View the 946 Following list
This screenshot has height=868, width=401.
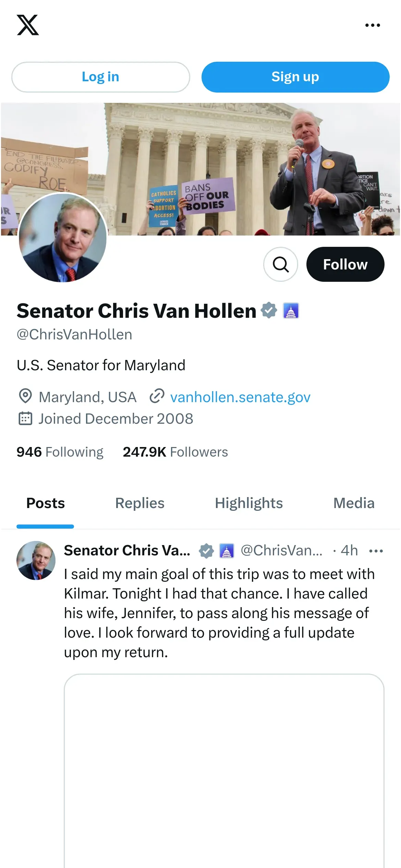(x=60, y=452)
